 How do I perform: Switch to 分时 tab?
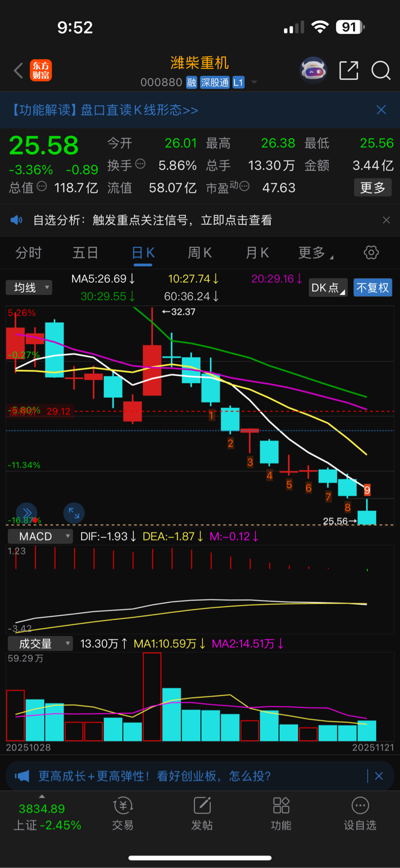click(28, 253)
